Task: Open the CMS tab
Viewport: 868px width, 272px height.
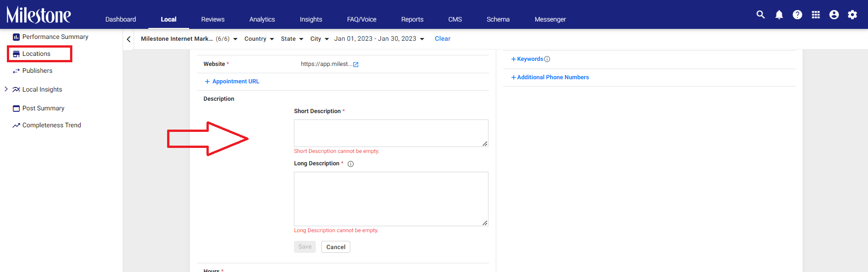Action: pos(455,19)
